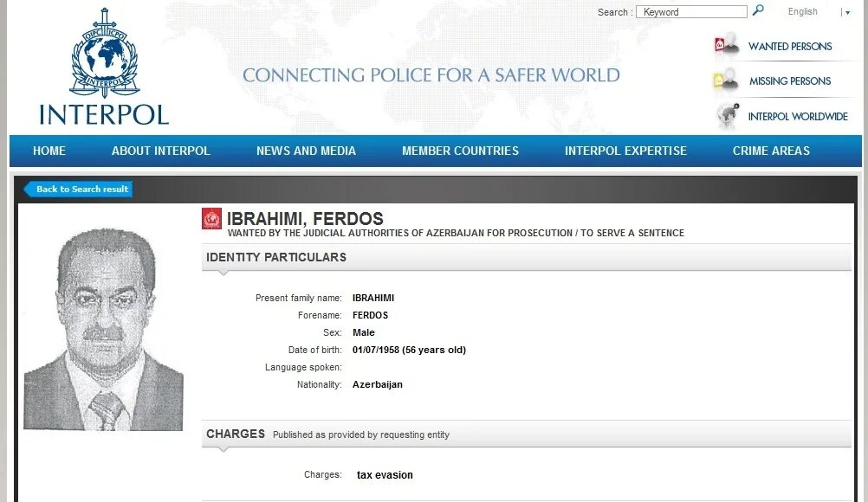Click the Connecting Police for a Safer World slogan

coord(431,75)
